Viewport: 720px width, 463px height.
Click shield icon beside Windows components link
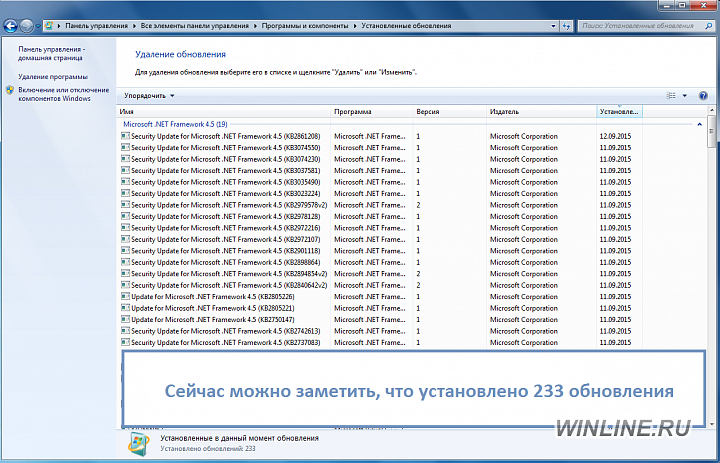(10, 90)
